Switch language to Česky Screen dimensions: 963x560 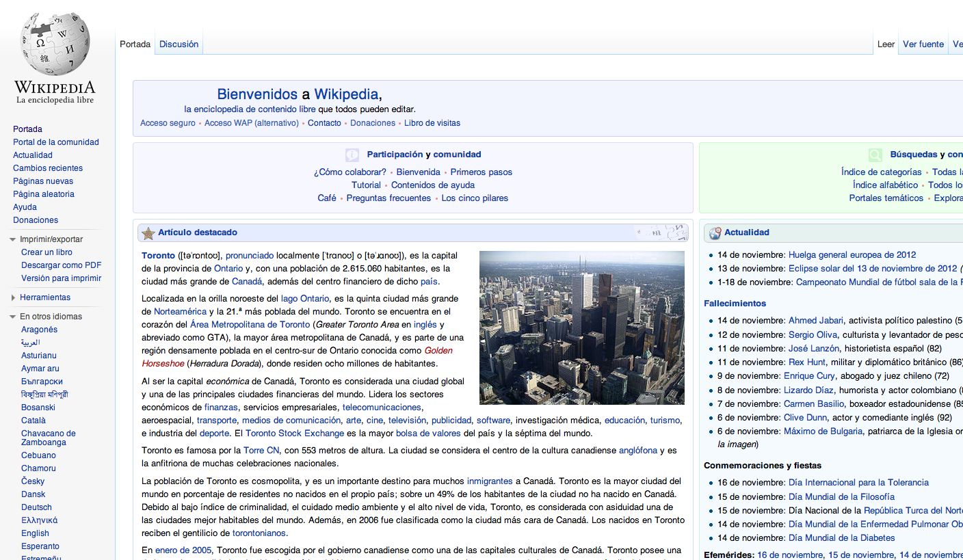(33, 481)
